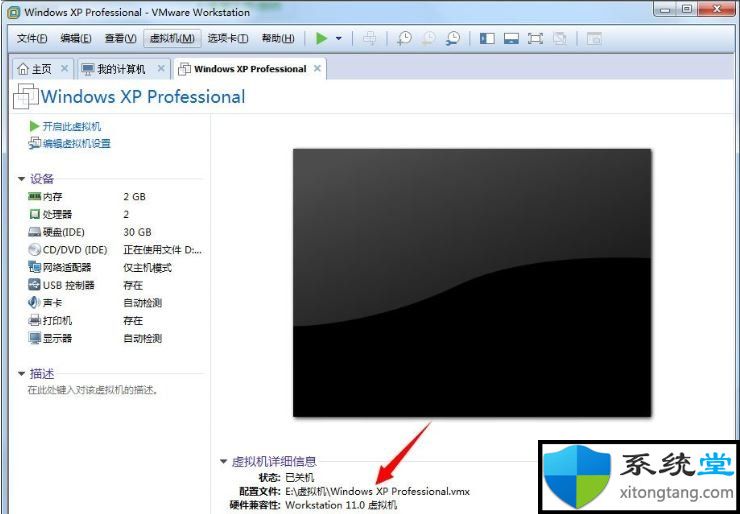Select the CD/DVD (IDE) device row
The image size is (740, 514).
tap(115, 250)
